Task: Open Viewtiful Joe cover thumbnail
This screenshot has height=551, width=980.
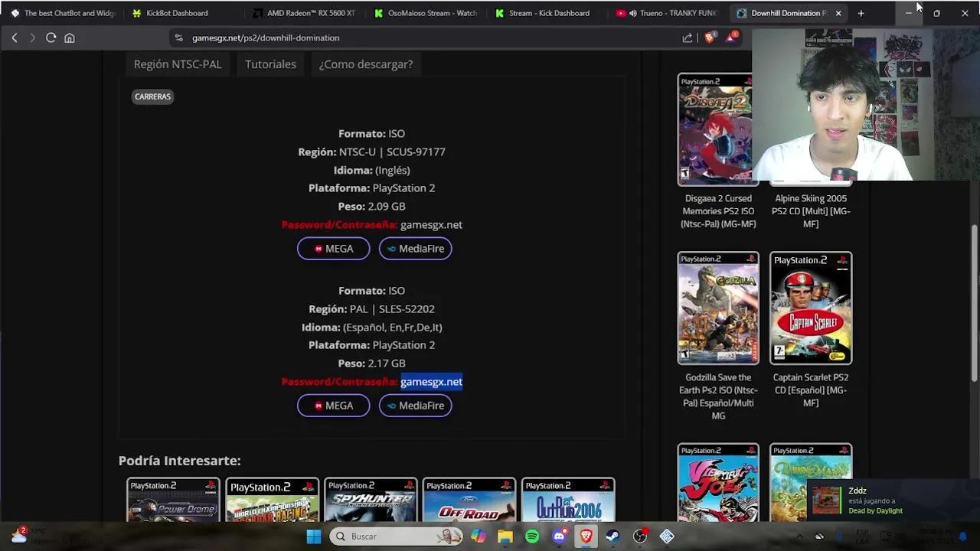Action: pyautogui.click(x=718, y=483)
